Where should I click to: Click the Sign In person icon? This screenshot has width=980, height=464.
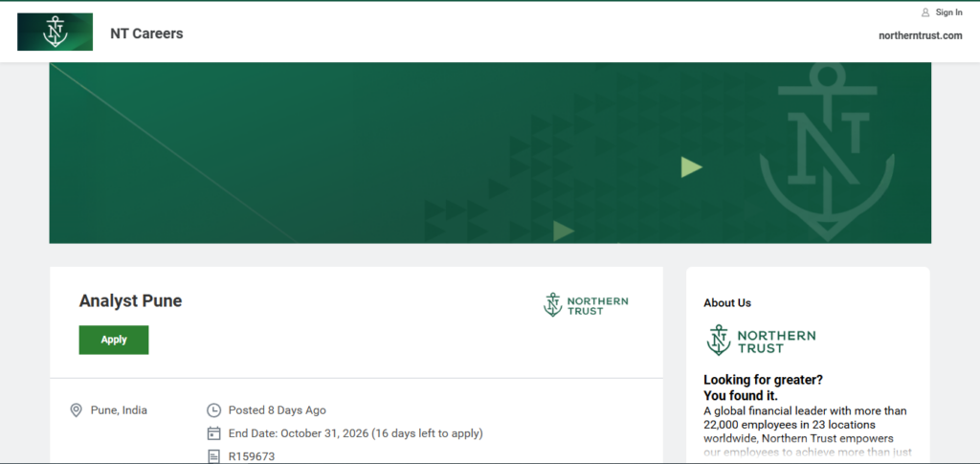pyautogui.click(x=925, y=12)
